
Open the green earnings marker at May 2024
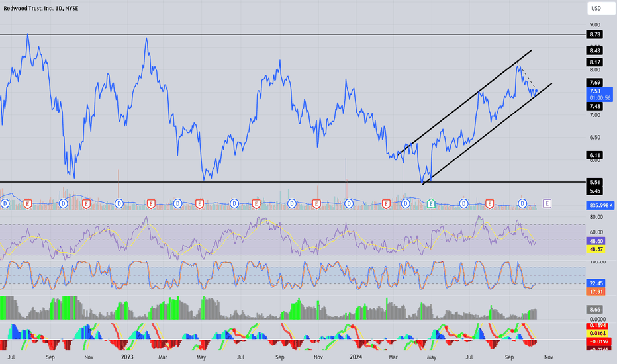point(431,203)
